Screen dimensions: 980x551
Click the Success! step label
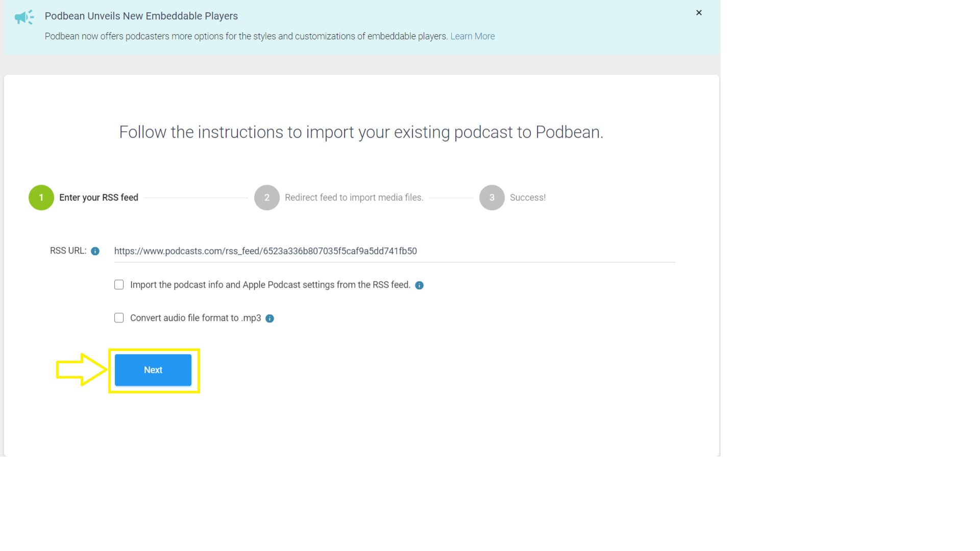[x=528, y=197]
